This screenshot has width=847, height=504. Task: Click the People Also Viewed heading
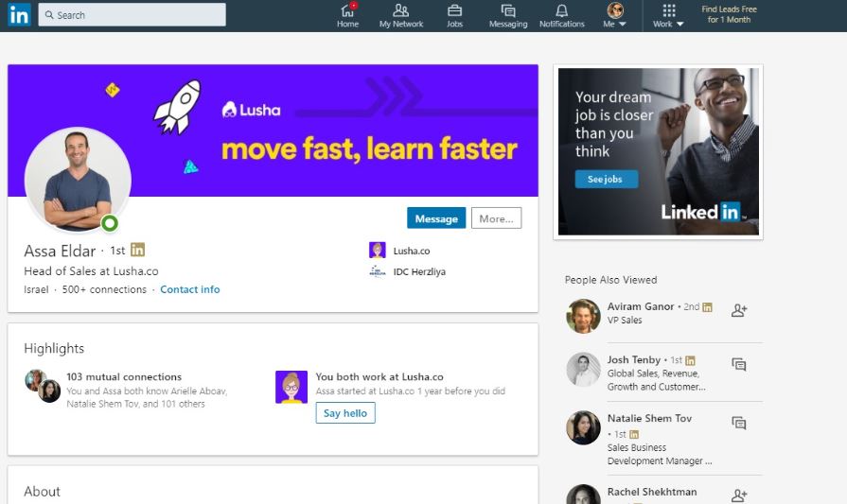coord(611,280)
